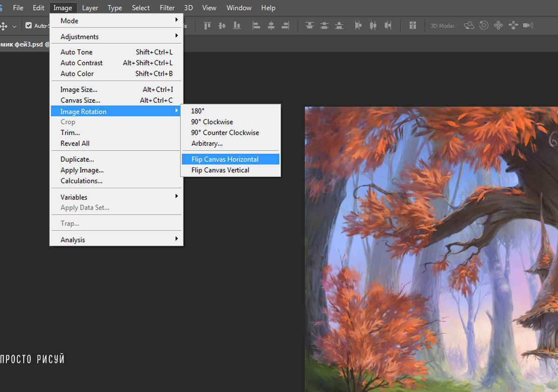This screenshot has width=558, height=392.
Task: Open the Edit menu
Action: [x=39, y=8]
